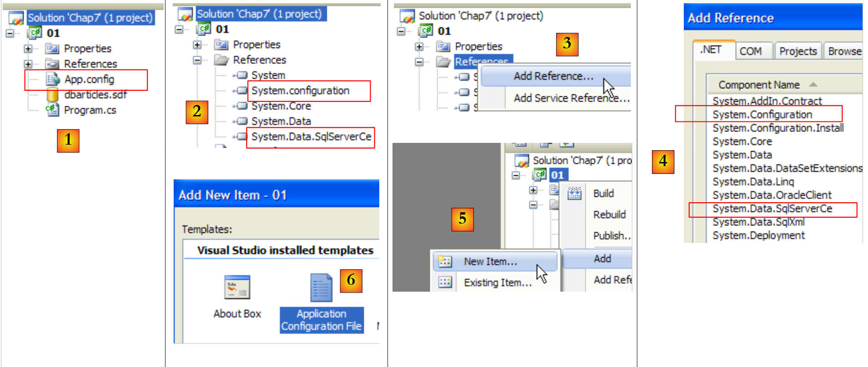Select the About Box template icon
Image resolution: width=868 pixels, height=367 pixels.
coord(237,287)
